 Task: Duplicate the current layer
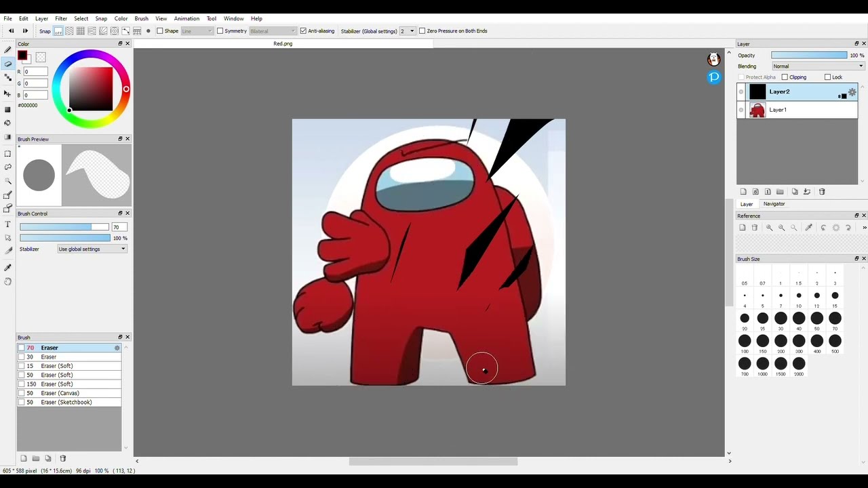[x=795, y=192]
